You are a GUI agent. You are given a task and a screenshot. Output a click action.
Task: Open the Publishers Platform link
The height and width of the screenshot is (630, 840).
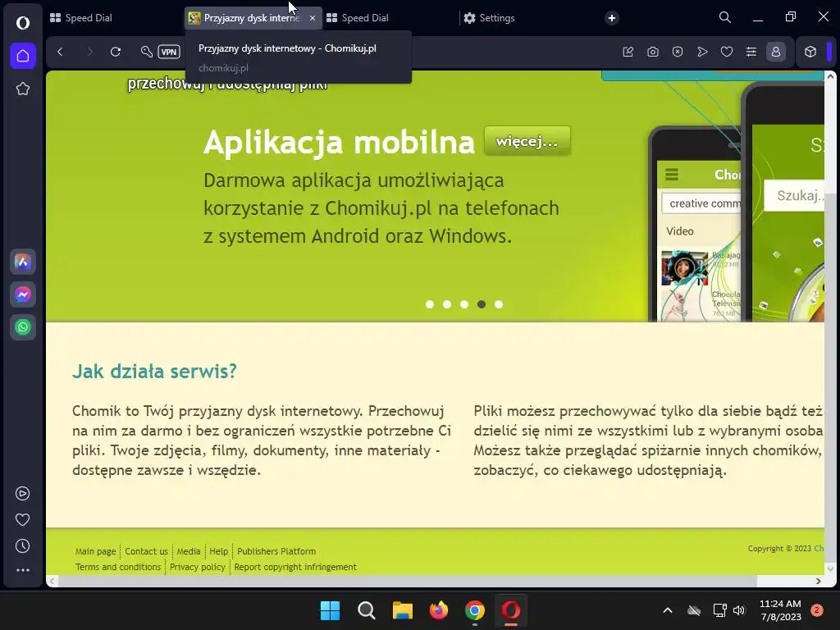pos(276,551)
